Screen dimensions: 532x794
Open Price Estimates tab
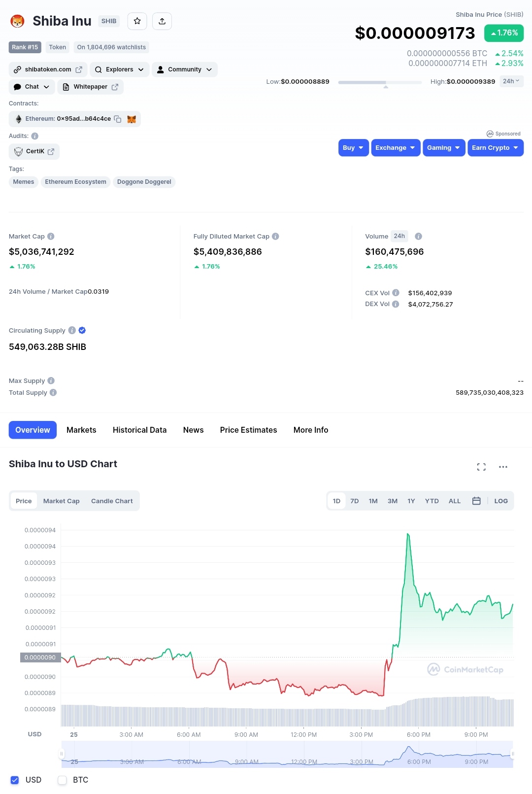249,430
